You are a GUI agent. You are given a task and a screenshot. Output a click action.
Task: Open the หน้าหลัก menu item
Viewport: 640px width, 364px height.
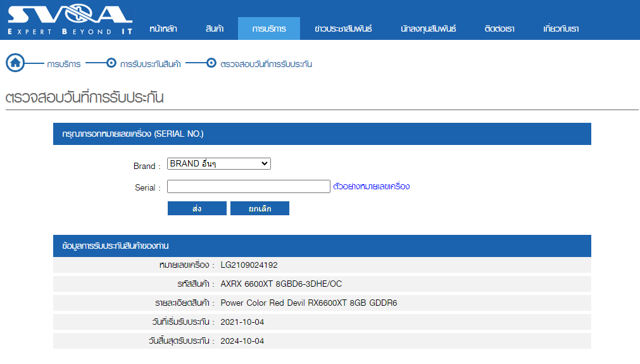point(163,28)
